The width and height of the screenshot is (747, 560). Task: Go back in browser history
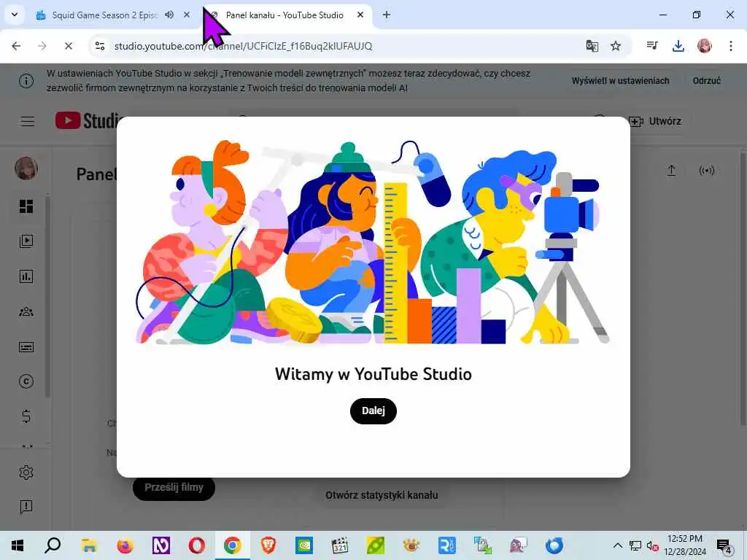click(16, 46)
